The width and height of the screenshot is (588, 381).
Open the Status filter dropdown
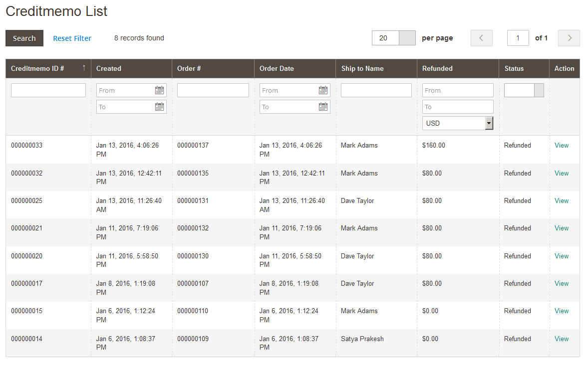coord(539,90)
